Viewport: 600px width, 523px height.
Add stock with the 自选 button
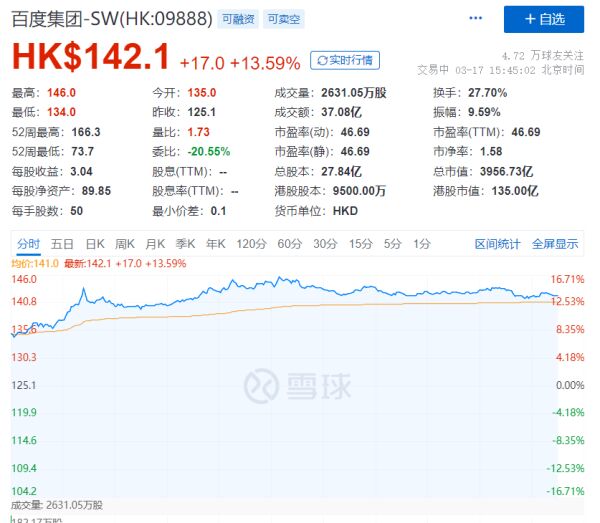tap(543, 19)
